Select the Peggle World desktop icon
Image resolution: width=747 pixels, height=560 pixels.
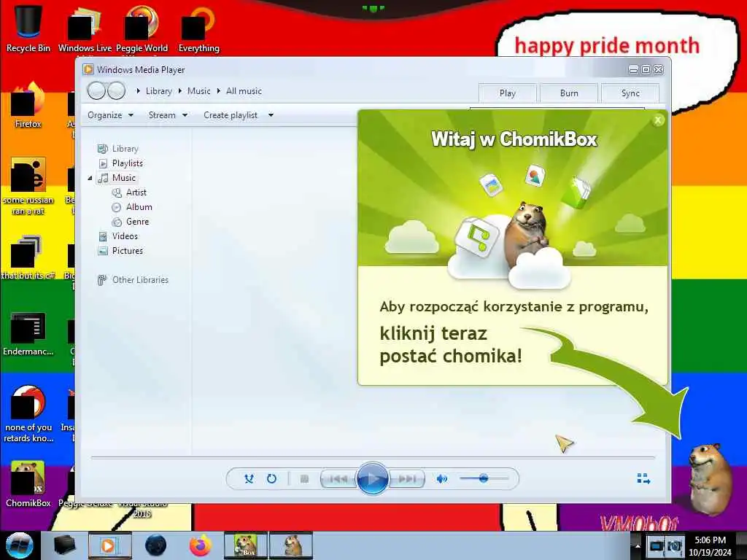click(x=142, y=28)
